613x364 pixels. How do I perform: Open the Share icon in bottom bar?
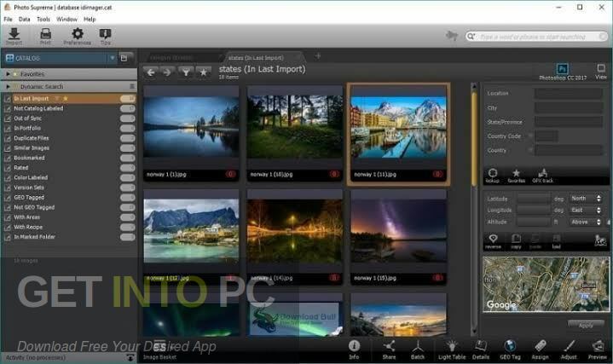(x=389, y=350)
